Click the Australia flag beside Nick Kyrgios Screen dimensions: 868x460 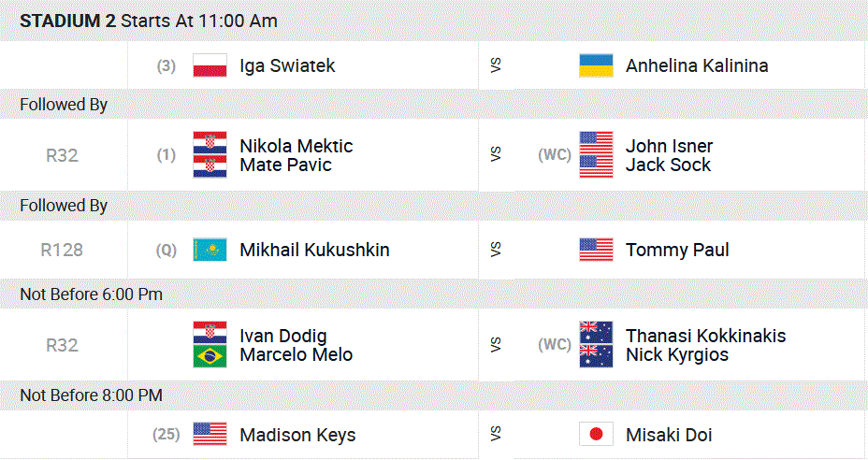596,355
